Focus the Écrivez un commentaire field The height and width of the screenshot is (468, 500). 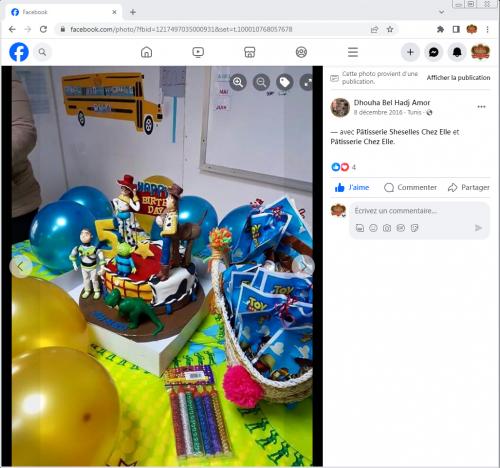tap(396, 211)
